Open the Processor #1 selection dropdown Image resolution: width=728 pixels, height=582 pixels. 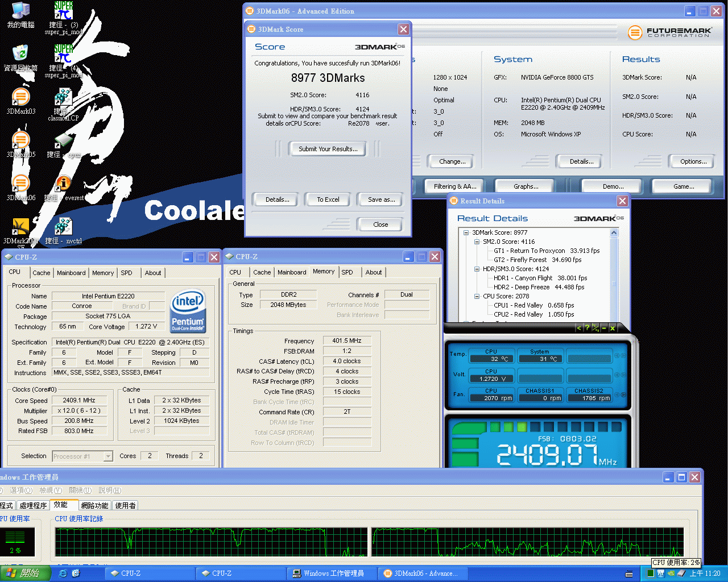pos(82,456)
